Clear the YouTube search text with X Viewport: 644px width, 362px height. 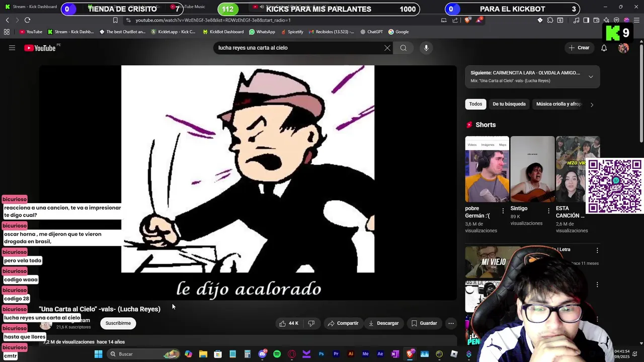pos(387,48)
